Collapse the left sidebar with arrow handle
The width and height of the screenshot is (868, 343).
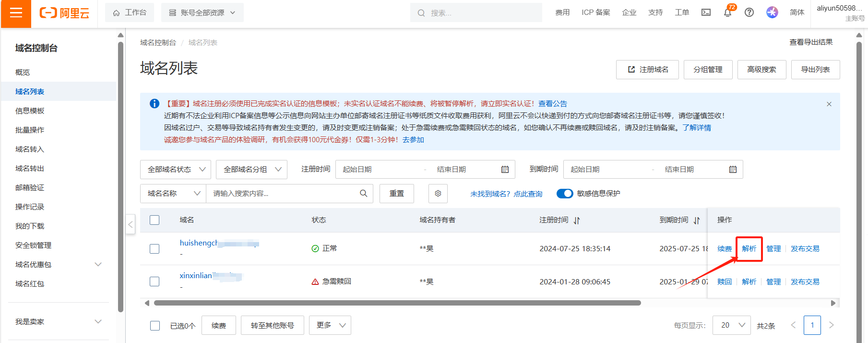(131, 224)
